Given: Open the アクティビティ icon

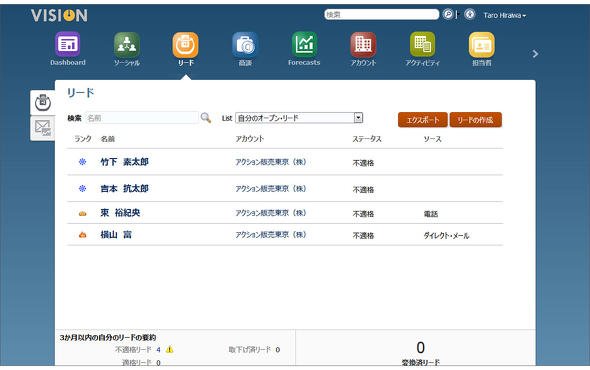Looking at the screenshot, I should click(422, 45).
